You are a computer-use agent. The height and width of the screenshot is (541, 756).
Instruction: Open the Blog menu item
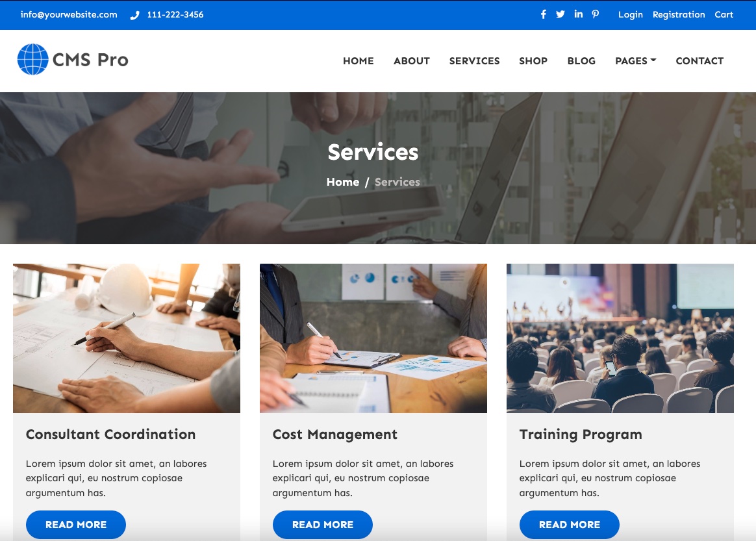[x=581, y=61]
